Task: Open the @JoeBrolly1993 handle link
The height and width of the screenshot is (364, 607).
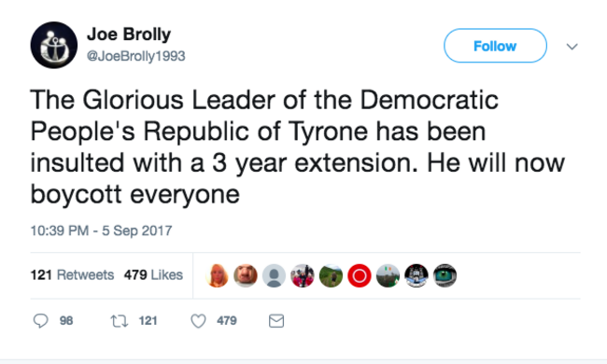Action: click(x=136, y=56)
